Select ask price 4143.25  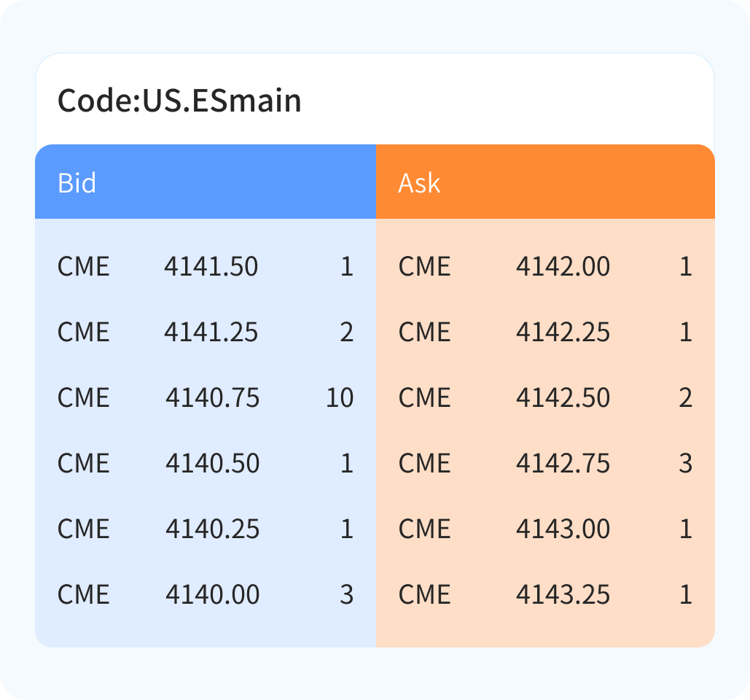click(563, 595)
